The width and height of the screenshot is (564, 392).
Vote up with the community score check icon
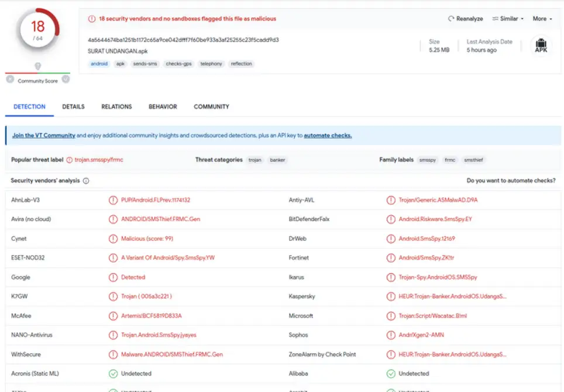pos(66,79)
